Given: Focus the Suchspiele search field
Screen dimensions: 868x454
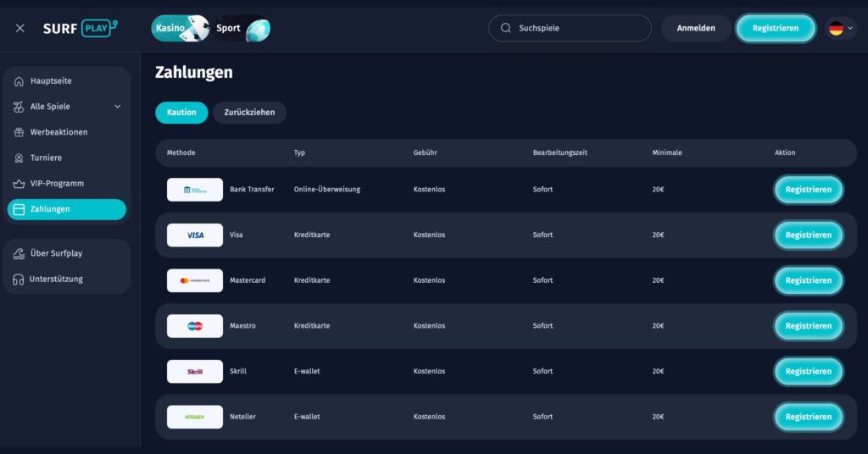Looking at the screenshot, I should 570,28.
